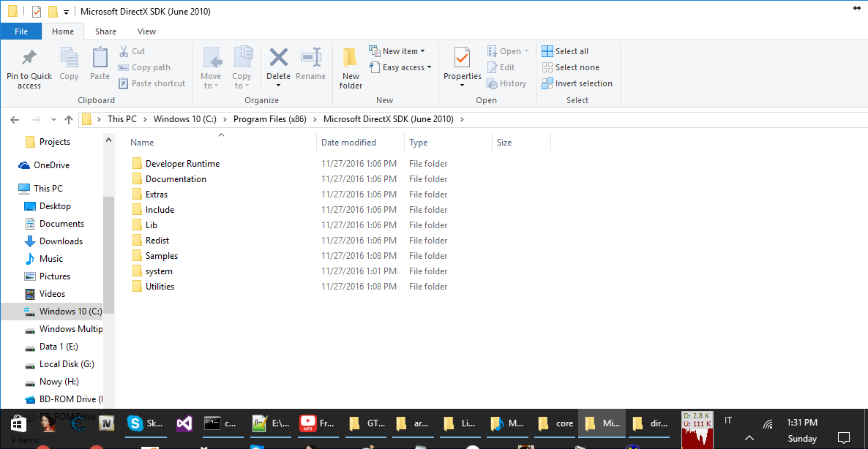Open Properties using the checkmark sheet icon
This screenshot has width=868, height=449.
click(463, 58)
